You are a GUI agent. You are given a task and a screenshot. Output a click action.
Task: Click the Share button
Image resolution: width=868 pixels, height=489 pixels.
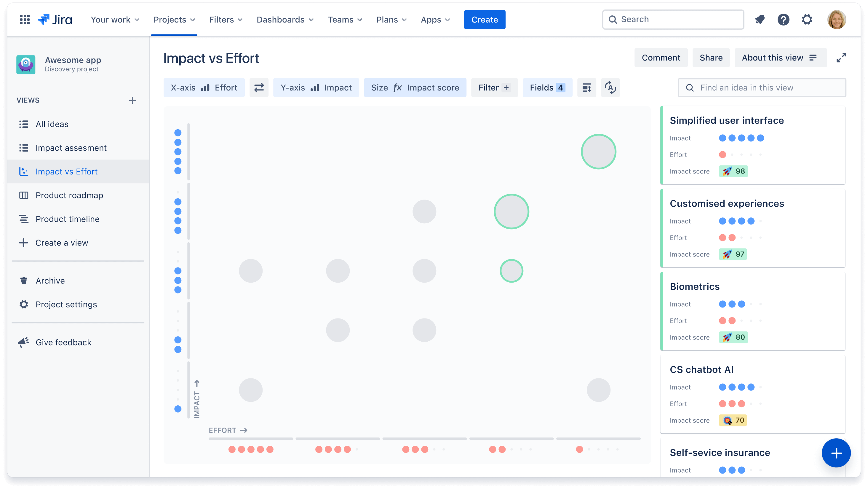[x=711, y=57]
